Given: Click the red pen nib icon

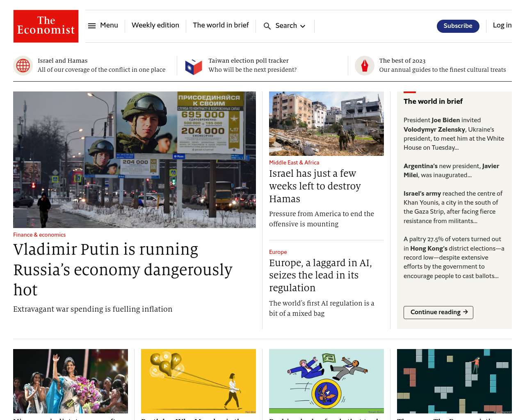Looking at the screenshot, I should pos(365,66).
